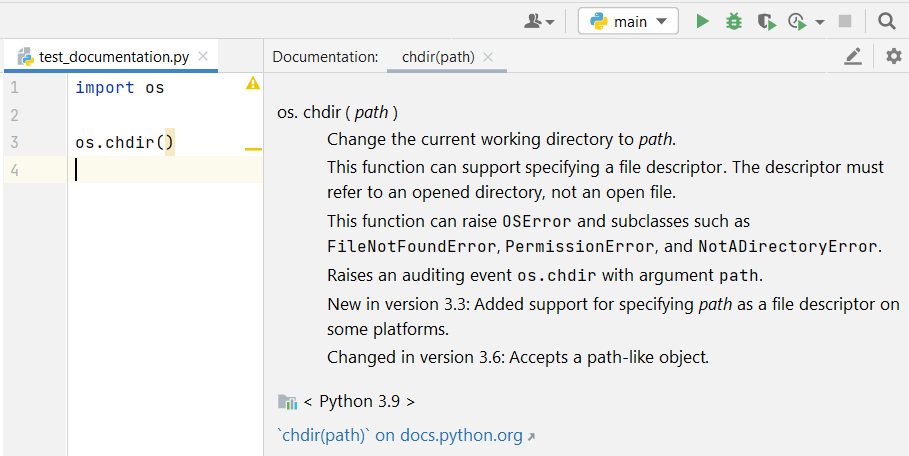Open Search Everywhere magnifier

pos(886,21)
